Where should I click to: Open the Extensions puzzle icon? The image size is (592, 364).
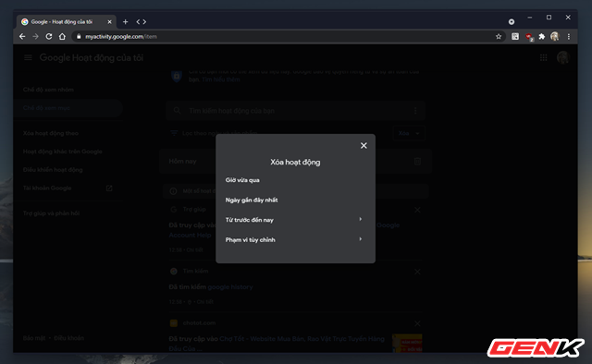(542, 37)
